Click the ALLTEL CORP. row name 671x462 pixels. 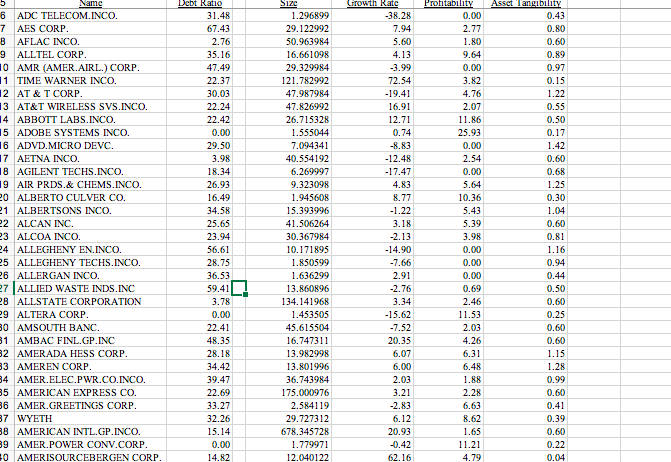(91, 54)
